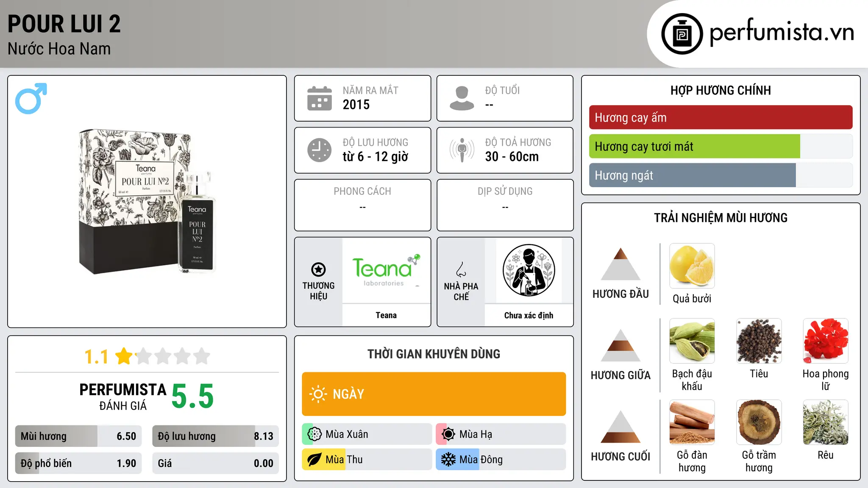
Task: Click the green 5.5 Perfumista score
Action: point(192,396)
